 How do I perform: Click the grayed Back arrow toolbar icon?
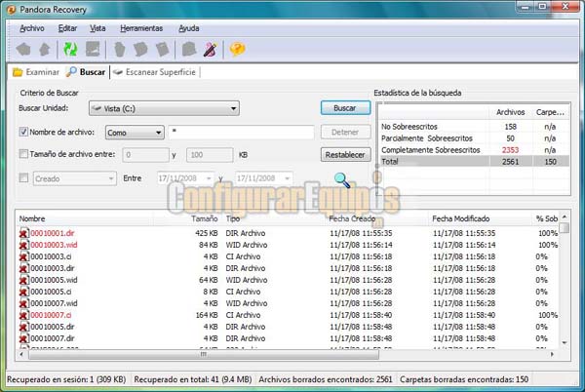coord(23,49)
